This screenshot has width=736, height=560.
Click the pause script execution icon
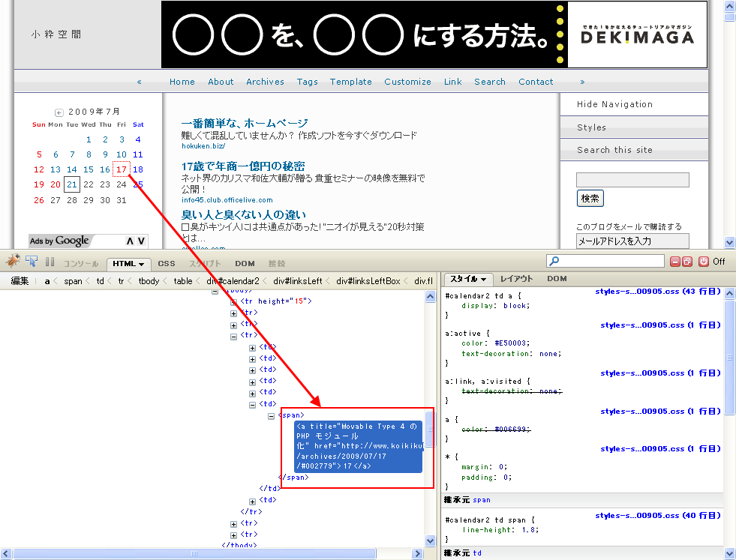pyautogui.click(x=50, y=261)
